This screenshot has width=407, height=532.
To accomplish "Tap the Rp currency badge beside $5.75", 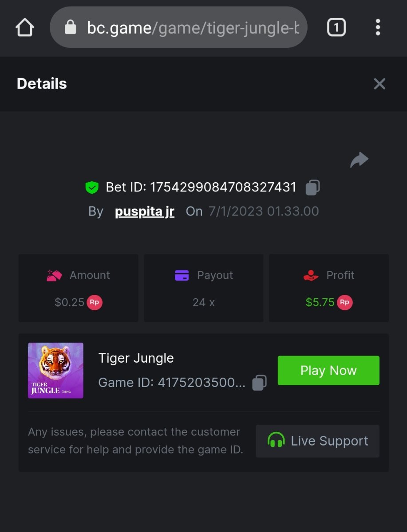I will [x=345, y=302].
